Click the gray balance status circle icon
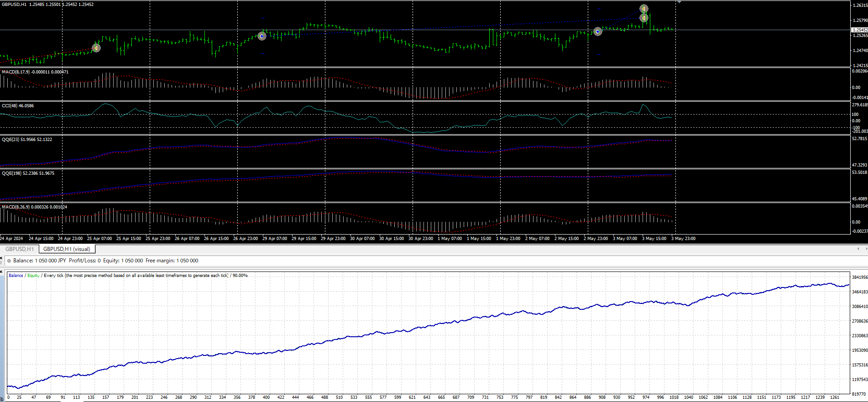Viewport: 868px width, 402px height. coord(9,261)
